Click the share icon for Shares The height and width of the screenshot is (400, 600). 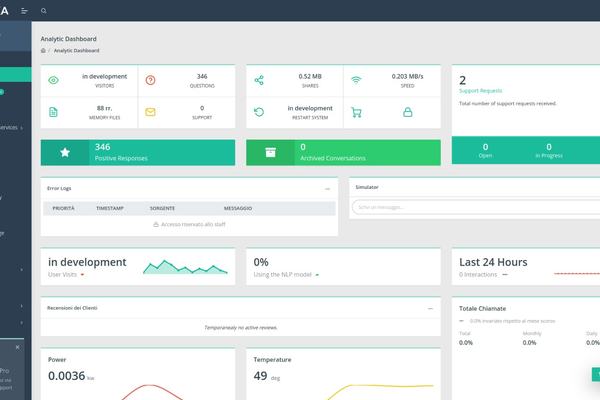point(259,80)
